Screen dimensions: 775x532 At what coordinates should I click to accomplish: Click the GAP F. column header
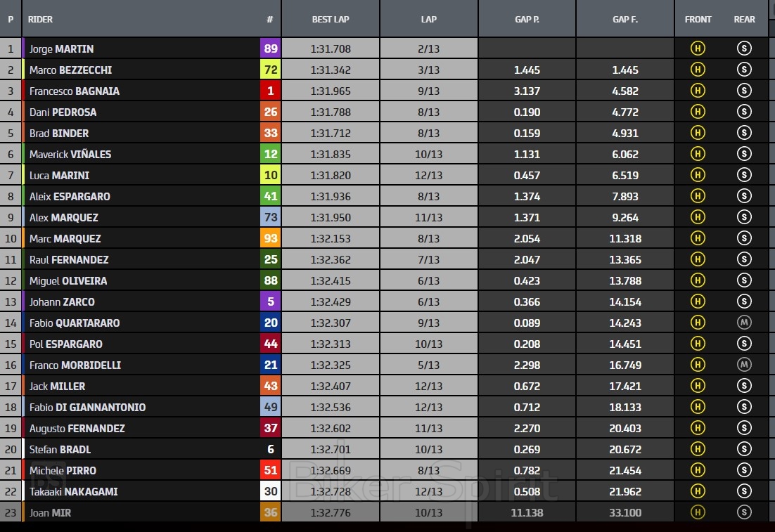[625, 19]
